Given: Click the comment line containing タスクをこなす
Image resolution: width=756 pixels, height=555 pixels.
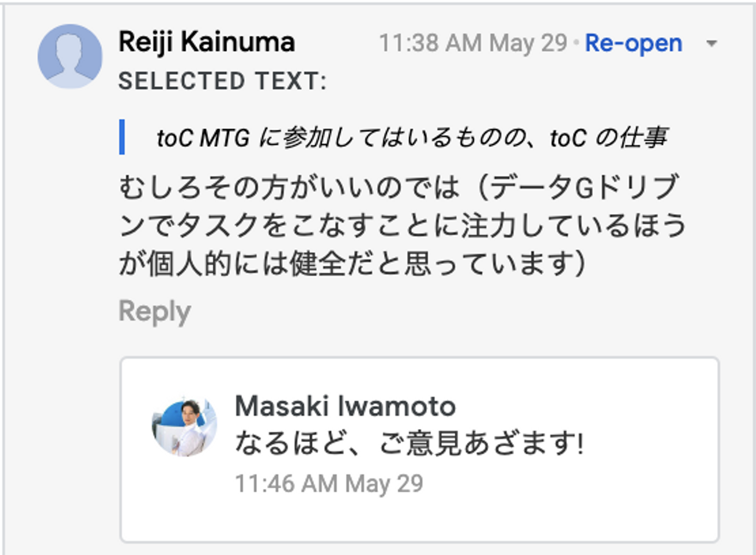Looking at the screenshot, I should point(402,225).
